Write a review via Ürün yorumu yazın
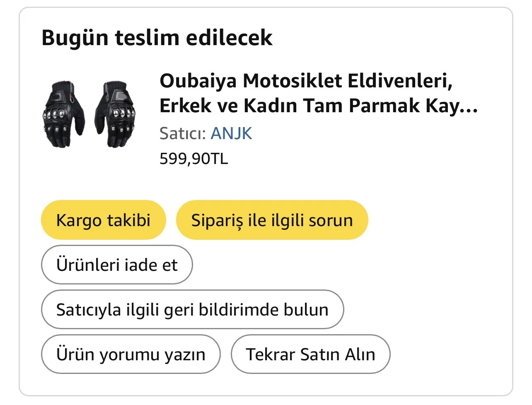Screen dimensions: 532x405 [x=131, y=354]
